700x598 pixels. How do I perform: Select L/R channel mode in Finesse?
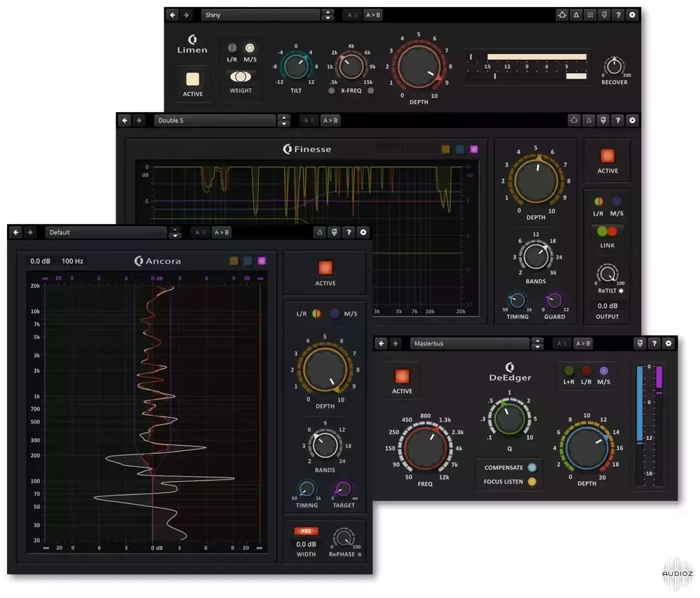[598, 202]
